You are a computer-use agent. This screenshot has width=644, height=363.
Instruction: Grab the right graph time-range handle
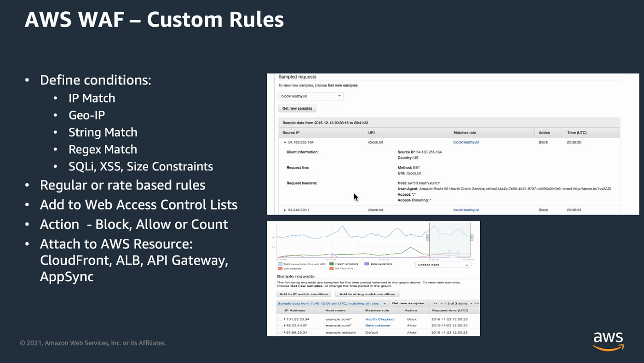pyautogui.click(x=471, y=237)
